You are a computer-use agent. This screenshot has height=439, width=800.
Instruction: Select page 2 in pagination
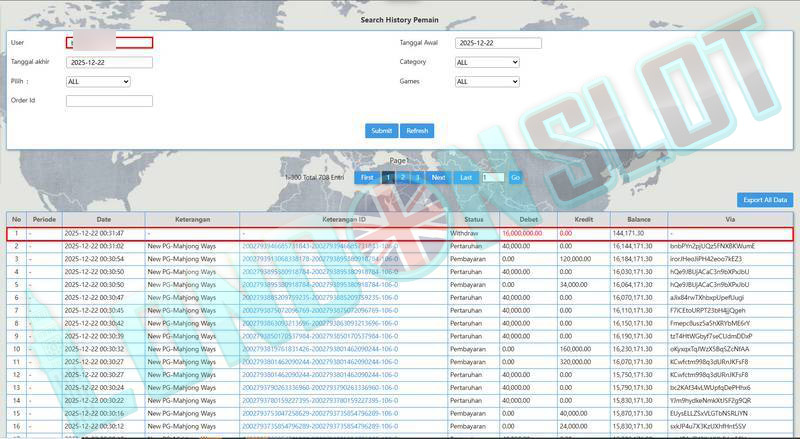point(403,177)
